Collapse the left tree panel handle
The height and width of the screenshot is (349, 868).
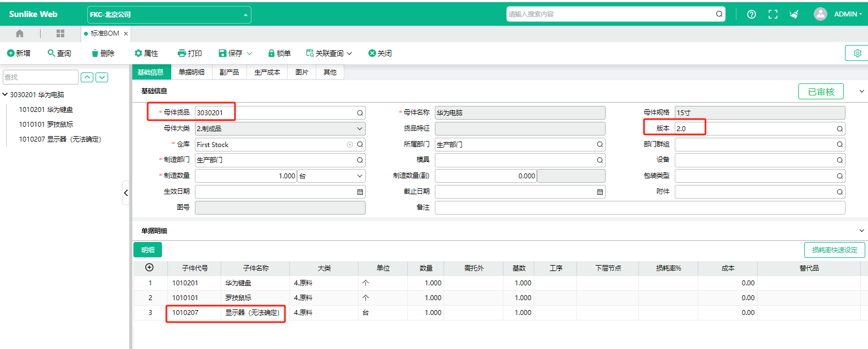pos(126,193)
